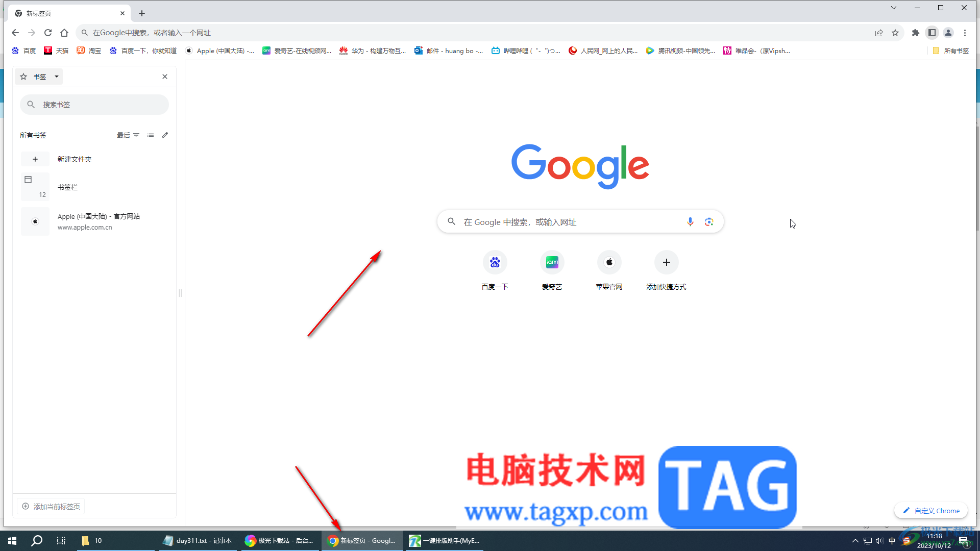Open the 邮件 - huang bo bookmark
The image size is (980, 551).
449,51
